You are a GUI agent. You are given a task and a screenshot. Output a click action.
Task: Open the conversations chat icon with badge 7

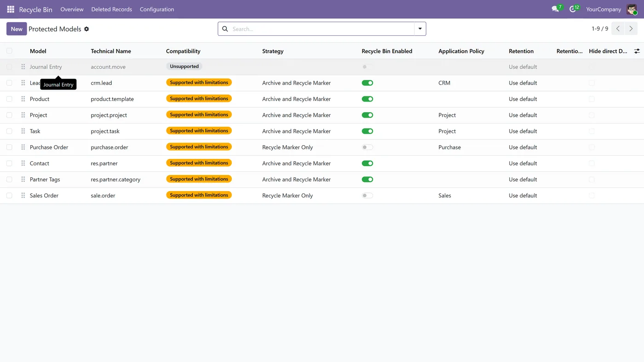click(x=556, y=9)
